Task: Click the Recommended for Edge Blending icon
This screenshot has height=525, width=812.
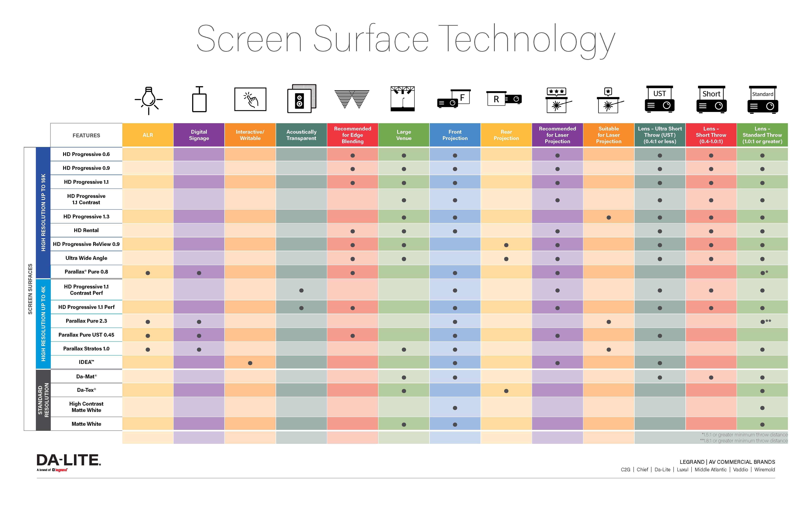Action: point(352,101)
